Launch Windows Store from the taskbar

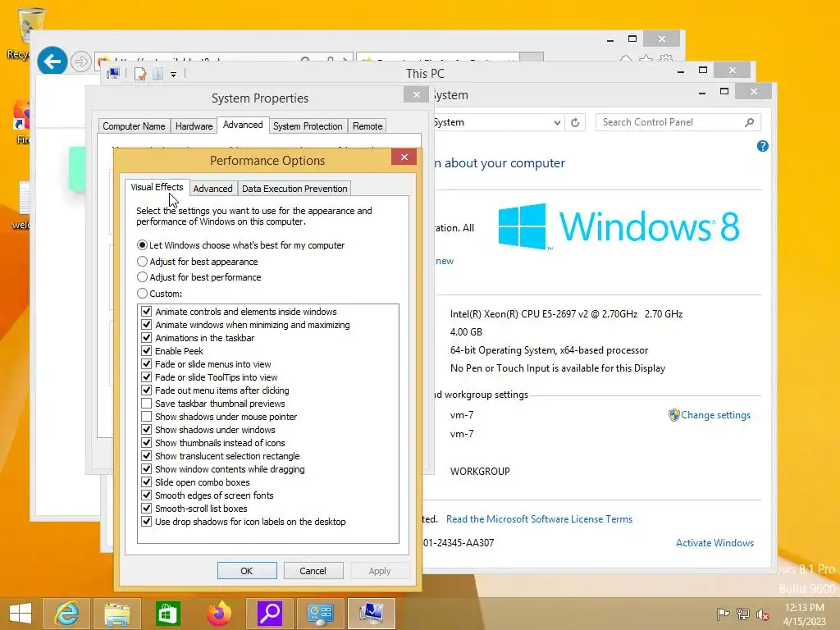pyautogui.click(x=167, y=614)
